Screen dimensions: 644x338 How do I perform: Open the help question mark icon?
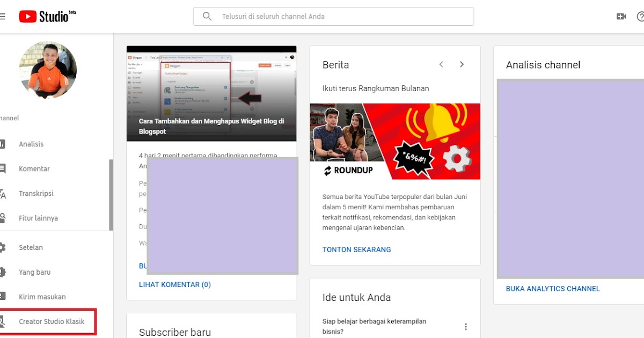[640, 17]
